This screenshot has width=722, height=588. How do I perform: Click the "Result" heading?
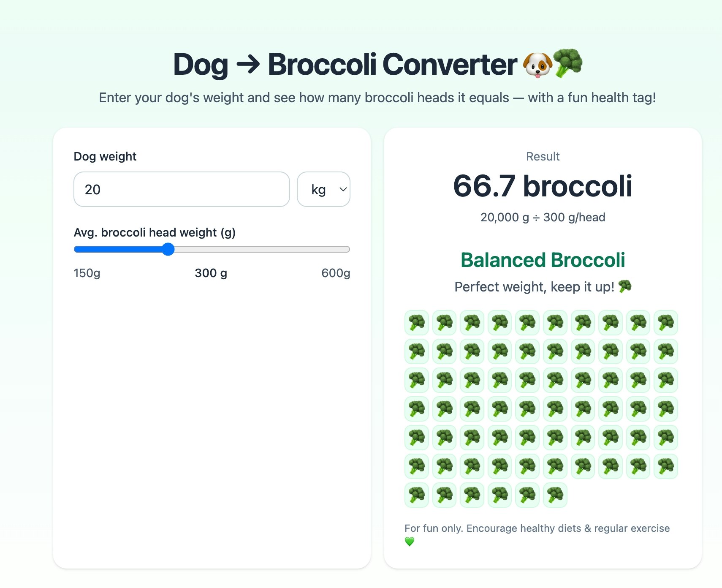coord(543,156)
